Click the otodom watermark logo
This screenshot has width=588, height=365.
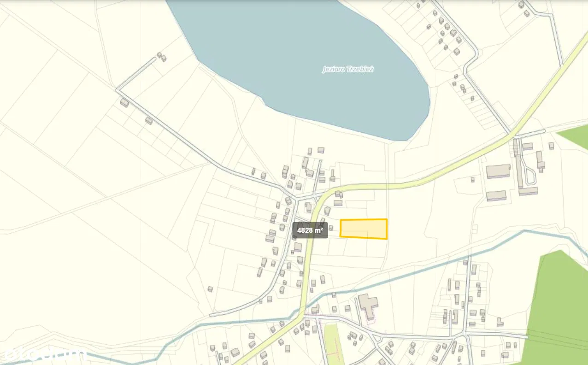point(44,354)
